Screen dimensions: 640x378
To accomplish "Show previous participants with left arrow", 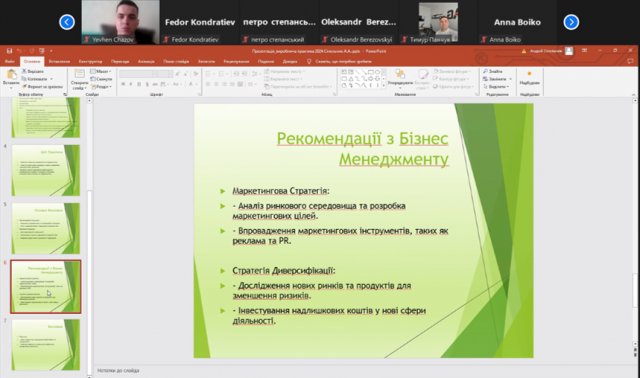I will pos(67,22).
